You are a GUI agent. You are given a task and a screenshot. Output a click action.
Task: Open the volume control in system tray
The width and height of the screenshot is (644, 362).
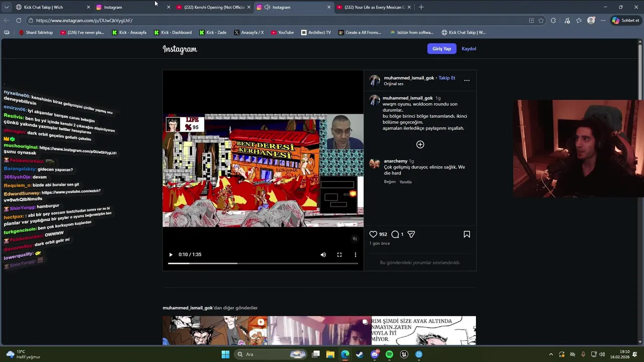point(602,354)
